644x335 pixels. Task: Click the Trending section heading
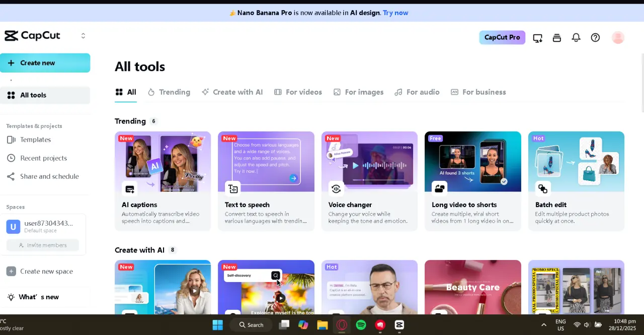pyautogui.click(x=130, y=121)
